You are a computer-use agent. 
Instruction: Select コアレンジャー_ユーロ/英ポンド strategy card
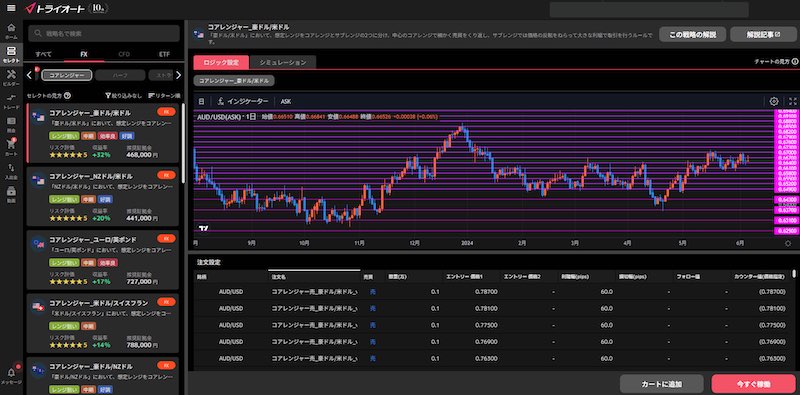103,260
